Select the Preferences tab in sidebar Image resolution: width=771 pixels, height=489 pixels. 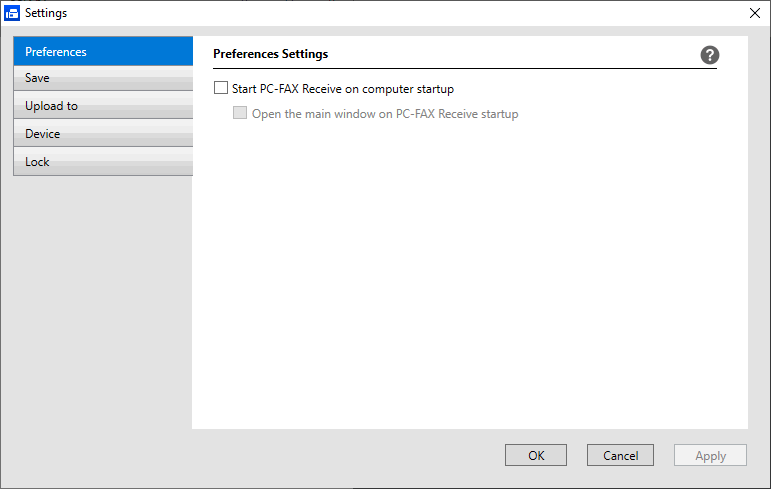click(103, 52)
